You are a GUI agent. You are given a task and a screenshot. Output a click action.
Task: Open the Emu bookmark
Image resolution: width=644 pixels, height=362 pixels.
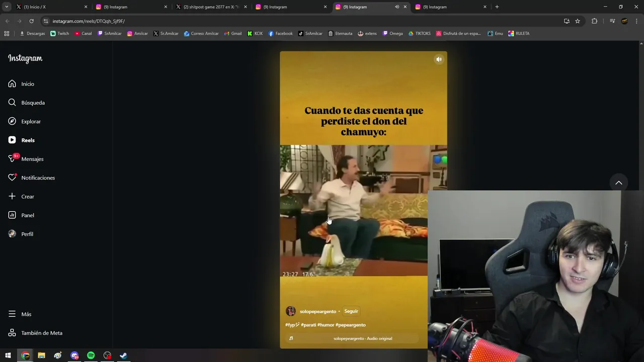tap(495, 34)
